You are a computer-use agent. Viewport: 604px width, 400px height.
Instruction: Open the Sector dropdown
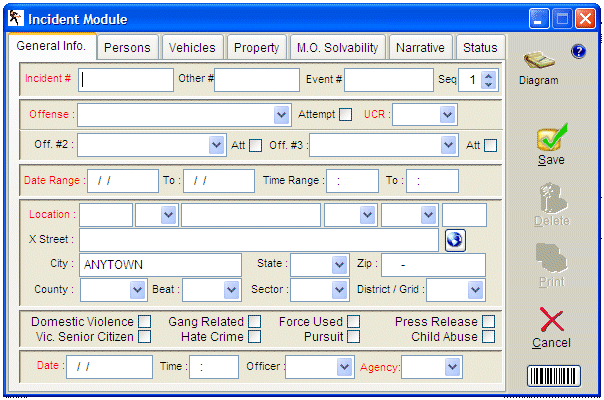(x=339, y=290)
